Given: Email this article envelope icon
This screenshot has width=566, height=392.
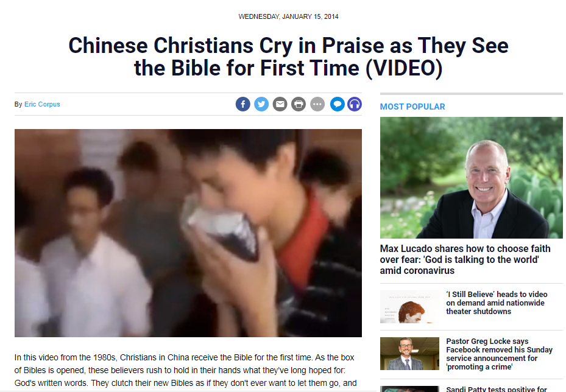Looking at the screenshot, I should tap(280, 104).
